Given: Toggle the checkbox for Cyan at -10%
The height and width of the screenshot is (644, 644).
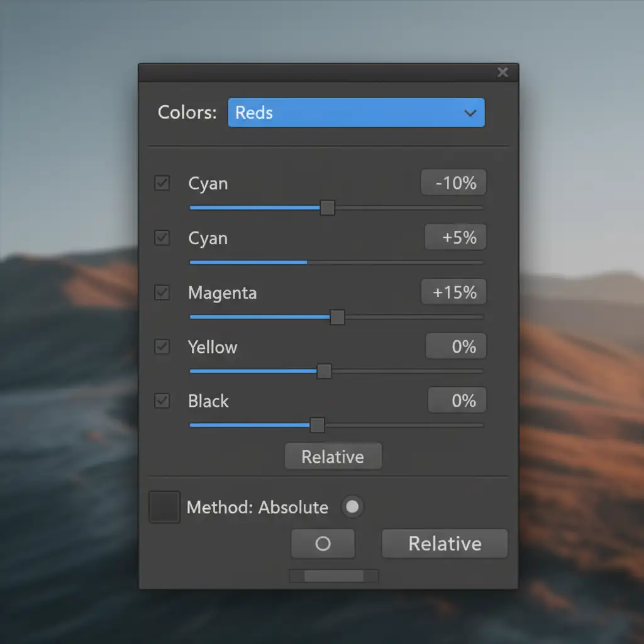Looking at the screenshot, I should tap(162, 184).
